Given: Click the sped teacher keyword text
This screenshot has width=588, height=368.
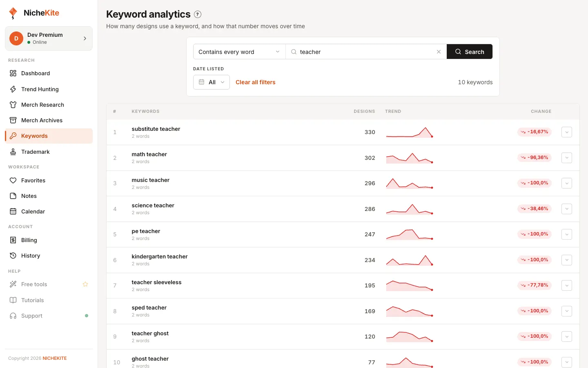Looking at the screenshot, I should click(149, 307).
